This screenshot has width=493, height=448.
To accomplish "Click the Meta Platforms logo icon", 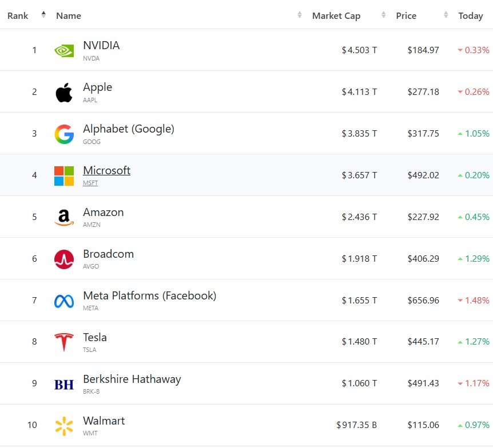I will coord(64,301).
